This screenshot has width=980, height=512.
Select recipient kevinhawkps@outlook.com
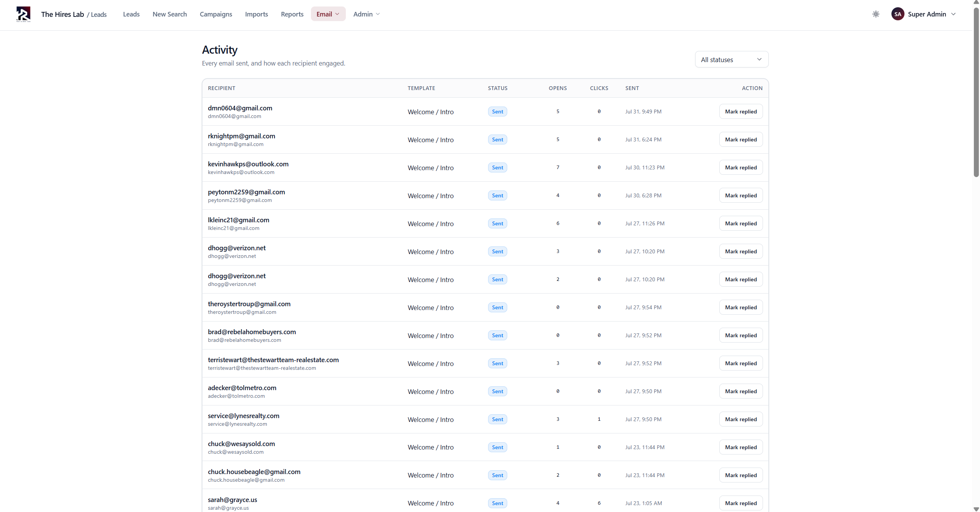coord(248,164)
